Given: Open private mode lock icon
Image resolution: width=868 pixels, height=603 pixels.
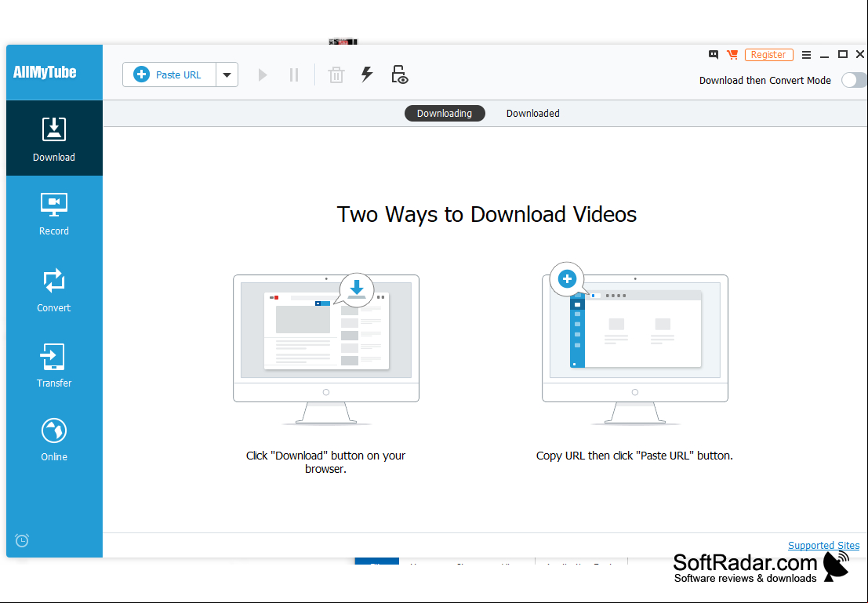Looking at the screenshot, I should [x=399, y=74].
